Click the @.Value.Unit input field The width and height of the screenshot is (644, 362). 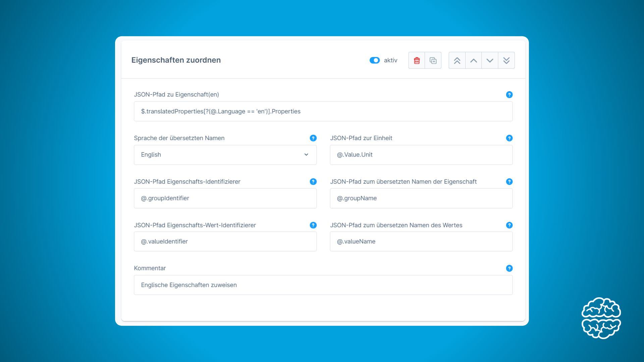421,155
